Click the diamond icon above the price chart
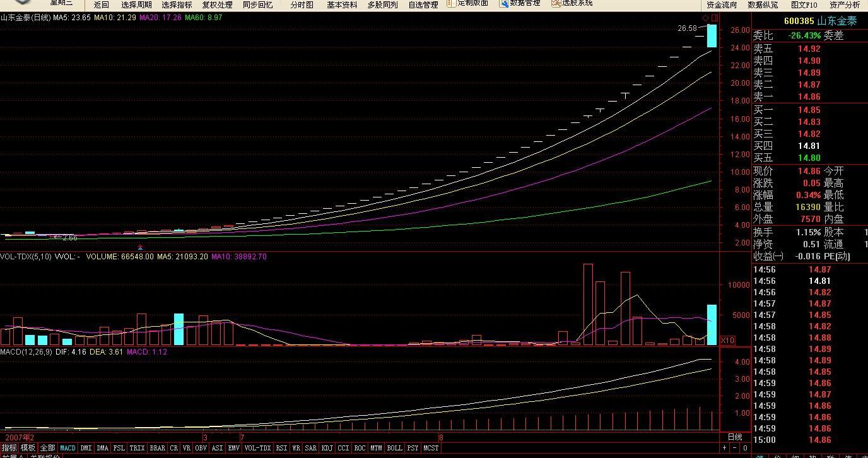Image resolution: width=868 pixels, height=458 pixels. [x=705, y=18]
